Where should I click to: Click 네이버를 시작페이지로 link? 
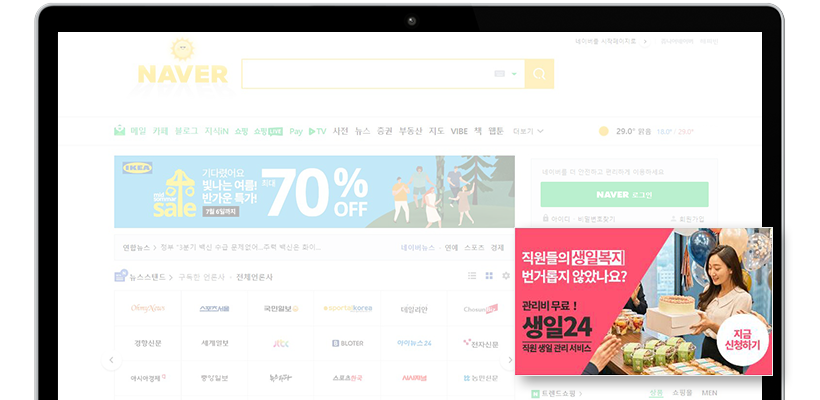[606, 41]
